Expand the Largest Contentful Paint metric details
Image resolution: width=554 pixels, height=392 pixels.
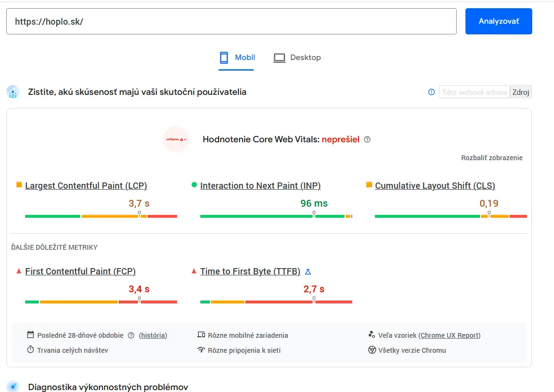point(86,185)
